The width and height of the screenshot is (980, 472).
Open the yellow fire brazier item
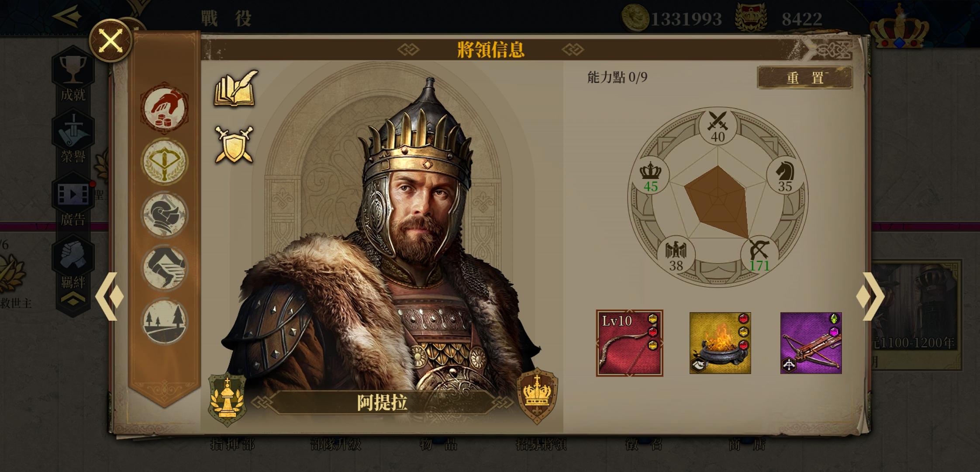click(720, 343)
